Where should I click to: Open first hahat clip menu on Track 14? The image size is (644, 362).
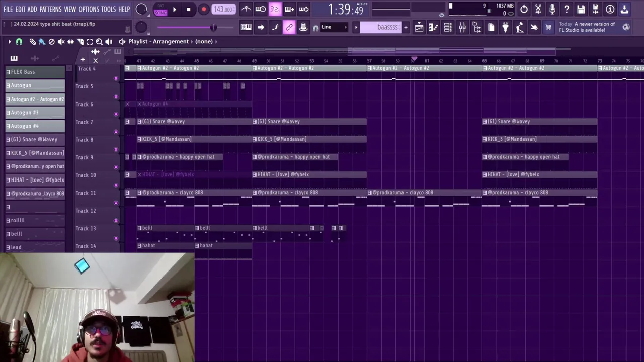[x=140, y=246]
